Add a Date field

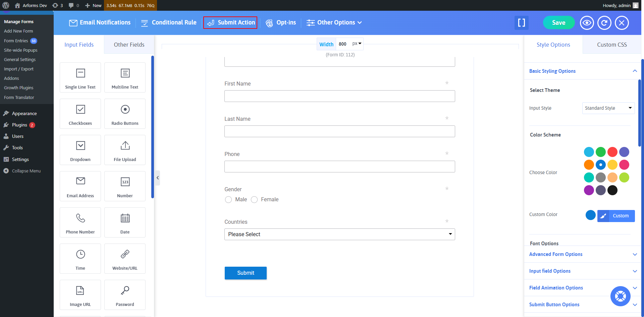click(x=125, y=222)
